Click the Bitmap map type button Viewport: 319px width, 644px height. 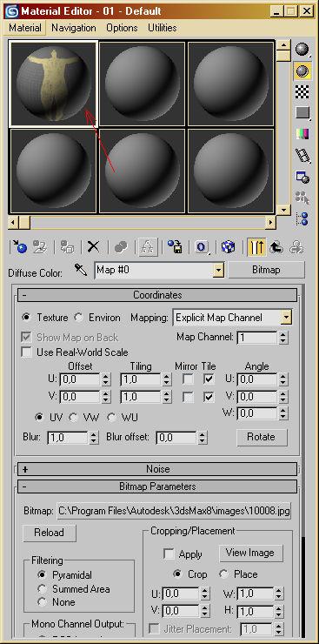266,271
